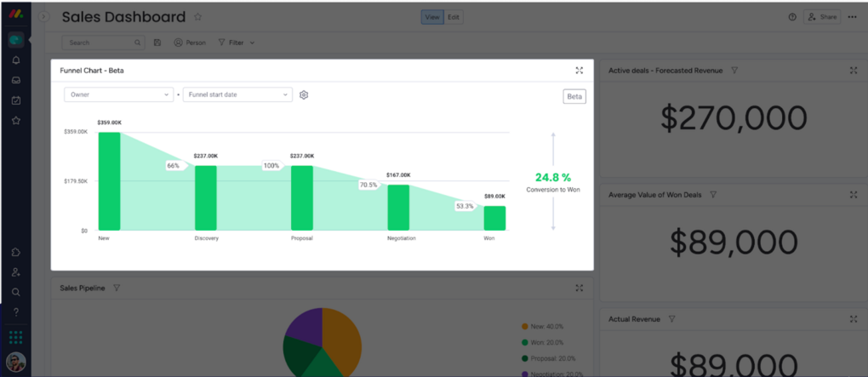
Task: Open the funnel chart settings gear
Action: tap(303, 94)
